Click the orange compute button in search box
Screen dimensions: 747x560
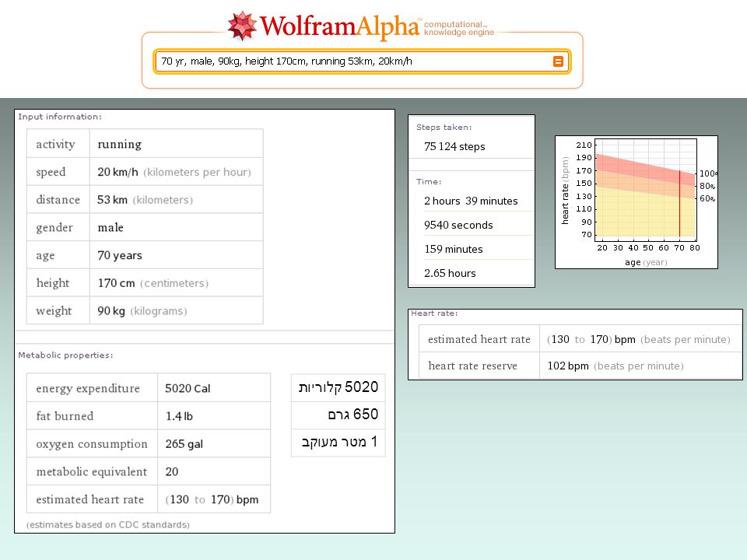[x=558, y=61]
